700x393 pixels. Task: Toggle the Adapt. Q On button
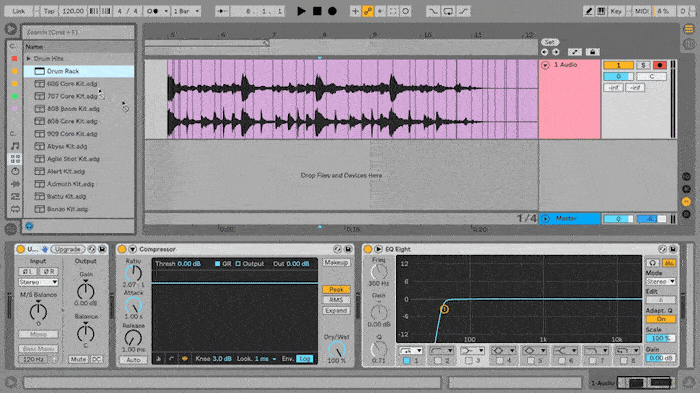[x=660, y=319]
